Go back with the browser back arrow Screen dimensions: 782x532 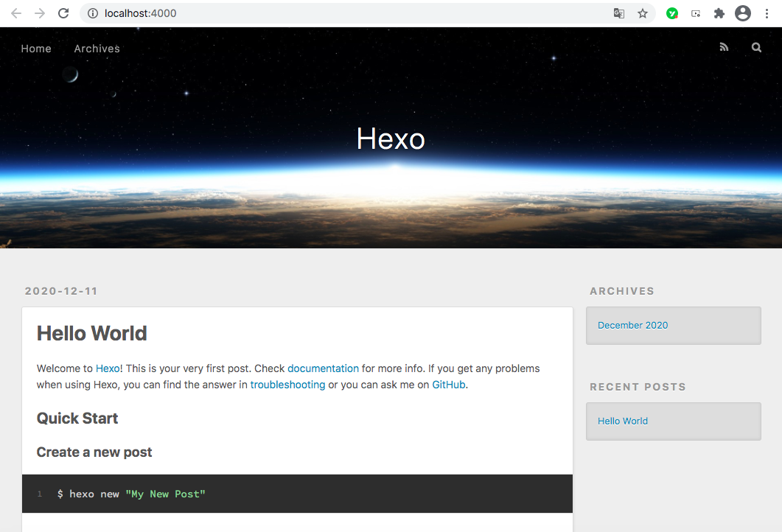coord(16,13)
